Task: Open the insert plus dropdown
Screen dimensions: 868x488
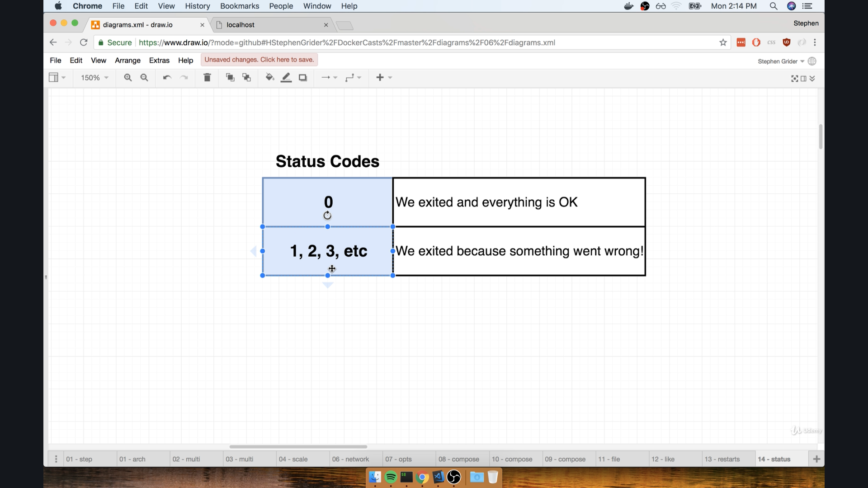Action: tap(384, 78)
